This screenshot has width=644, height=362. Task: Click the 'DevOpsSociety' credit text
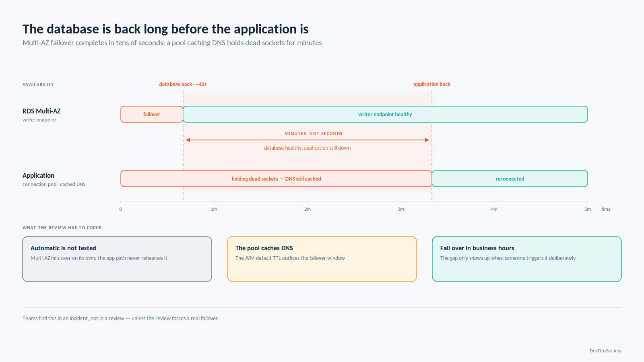click(605, 351)
